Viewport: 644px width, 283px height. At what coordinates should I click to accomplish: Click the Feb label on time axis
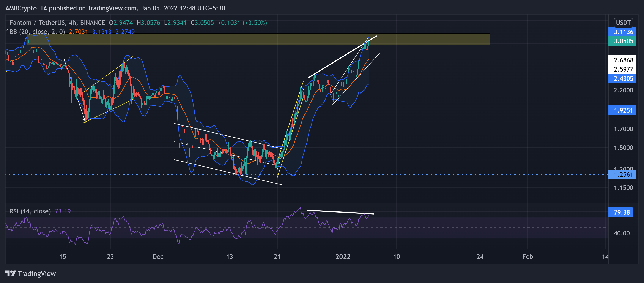click(527, 256)
